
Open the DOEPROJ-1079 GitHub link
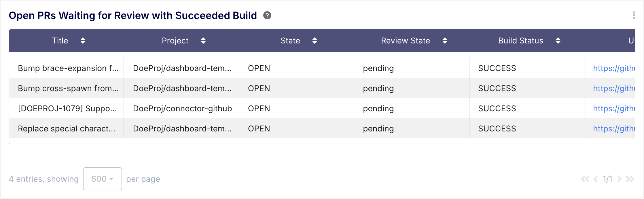(614, 108)
